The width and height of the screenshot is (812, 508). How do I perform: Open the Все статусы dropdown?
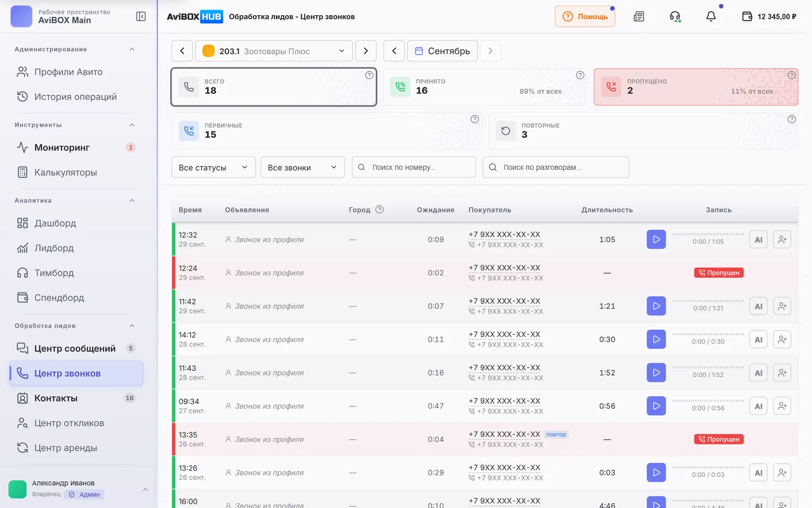coord(214,167)
